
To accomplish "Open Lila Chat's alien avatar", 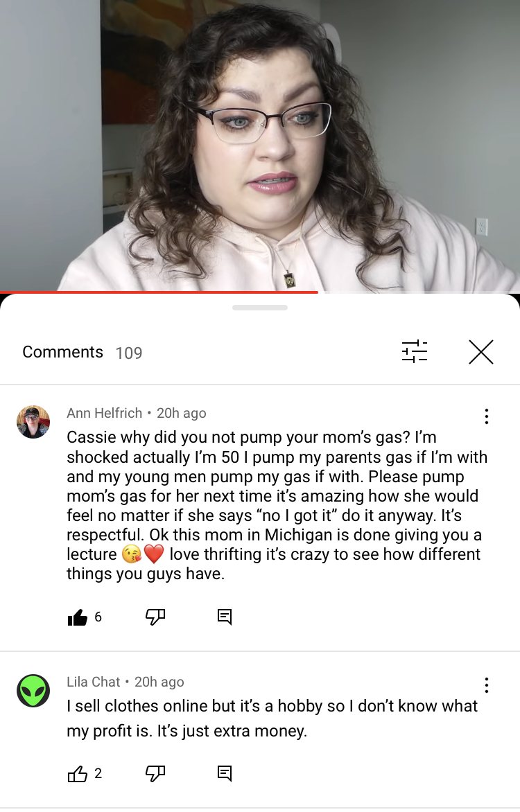I will [33, 691].
